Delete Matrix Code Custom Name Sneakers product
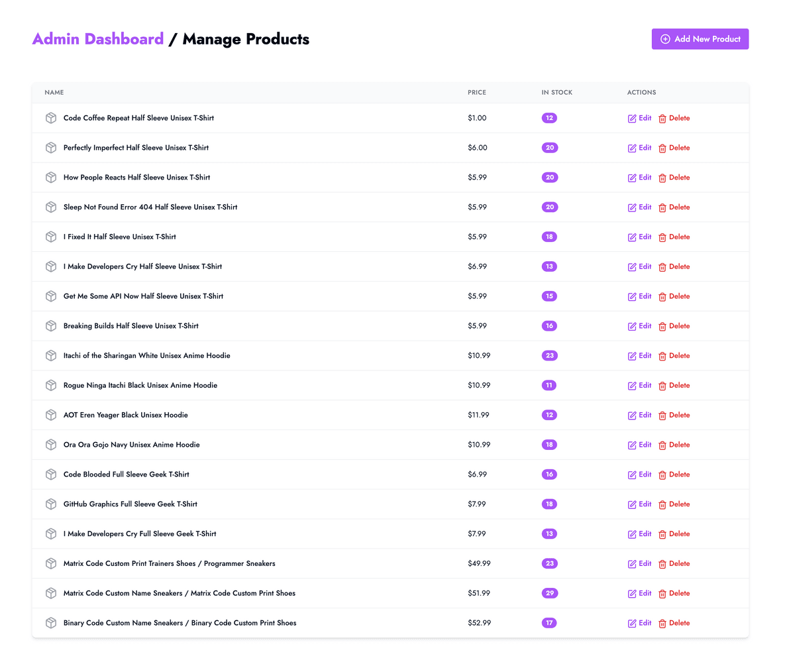Screen dimensions: 795x672 [x=674, y=593]
